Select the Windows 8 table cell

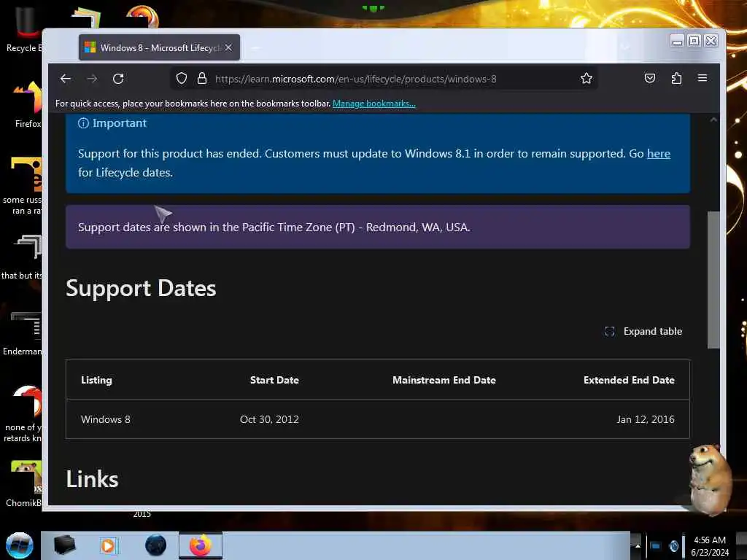pos(105,419)
